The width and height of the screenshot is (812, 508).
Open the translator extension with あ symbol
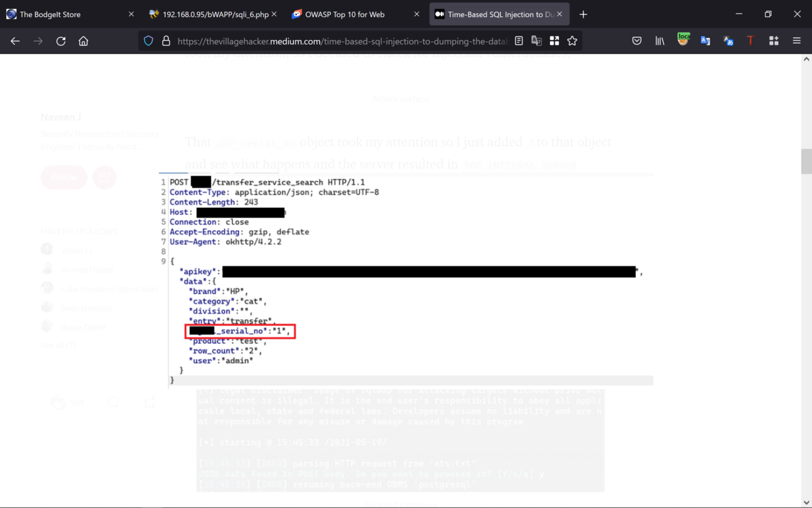(x=728, y=41)
